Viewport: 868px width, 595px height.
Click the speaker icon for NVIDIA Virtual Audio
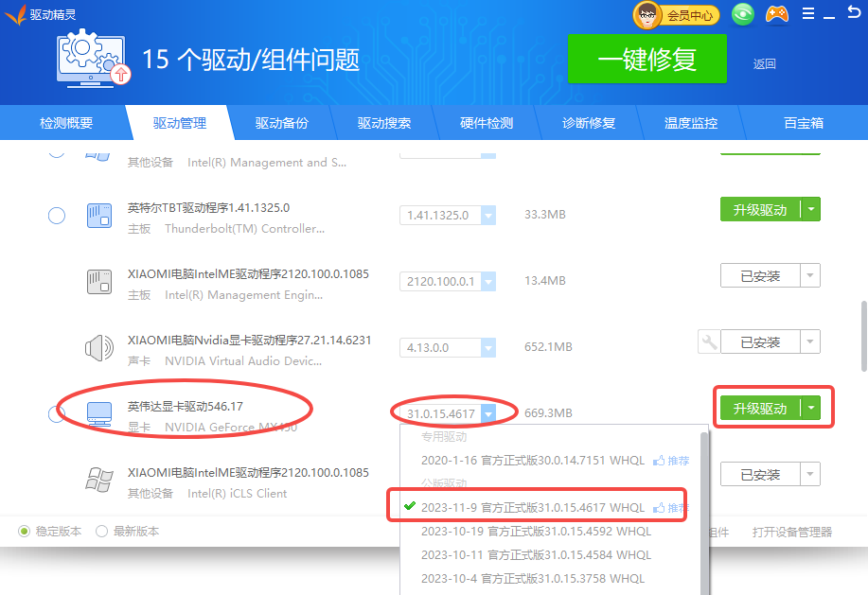[99, 348]
